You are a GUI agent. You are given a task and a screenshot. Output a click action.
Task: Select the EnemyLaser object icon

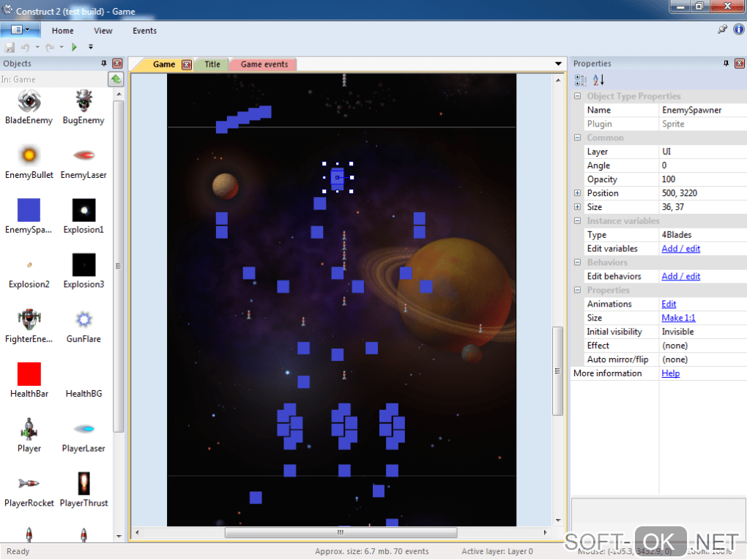[x=83, y=155]
